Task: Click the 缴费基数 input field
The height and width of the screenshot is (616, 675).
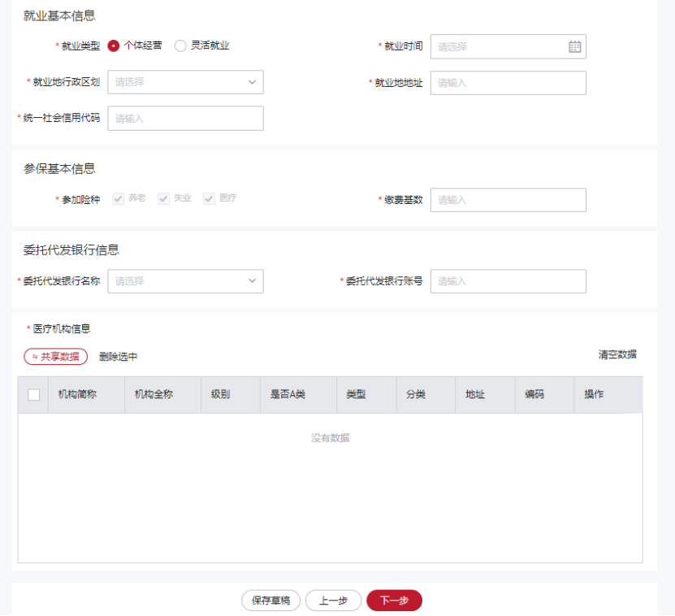Action: tap(508, 200)
